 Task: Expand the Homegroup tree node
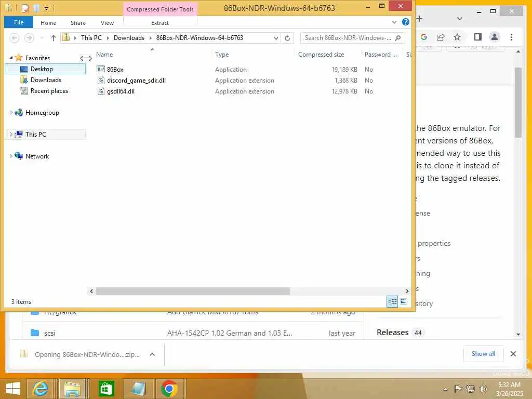point(11,112)
